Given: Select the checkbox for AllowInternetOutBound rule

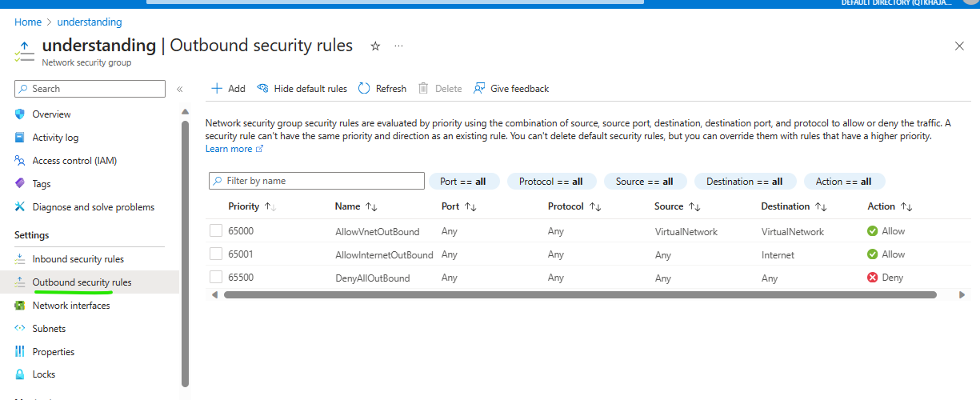Looking at the screenshot, I should click(216, 254).
